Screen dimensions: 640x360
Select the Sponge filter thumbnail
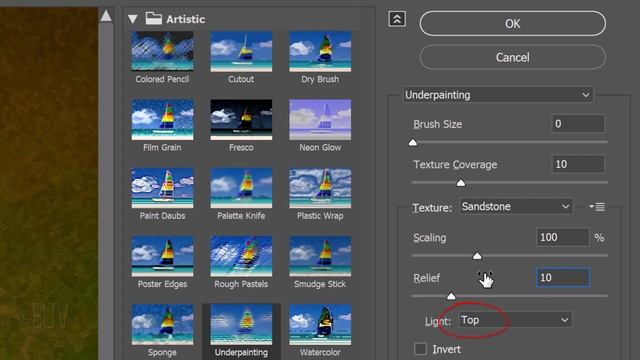click(162, 324)
